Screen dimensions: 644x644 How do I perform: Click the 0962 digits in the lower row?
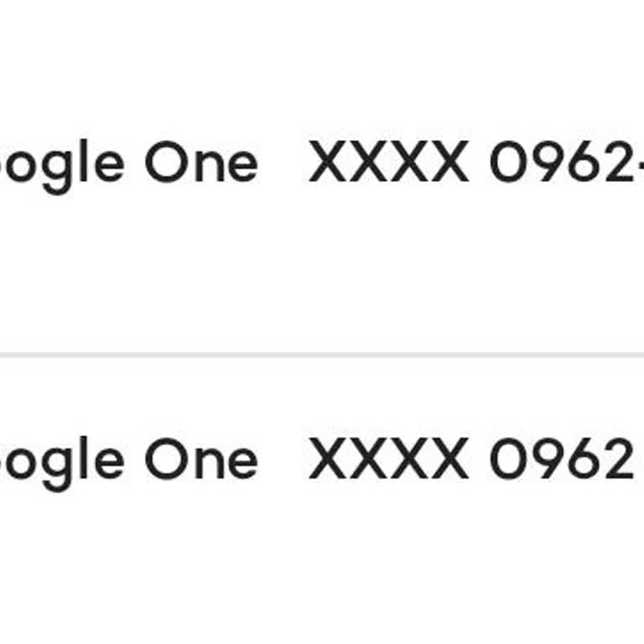563,459
